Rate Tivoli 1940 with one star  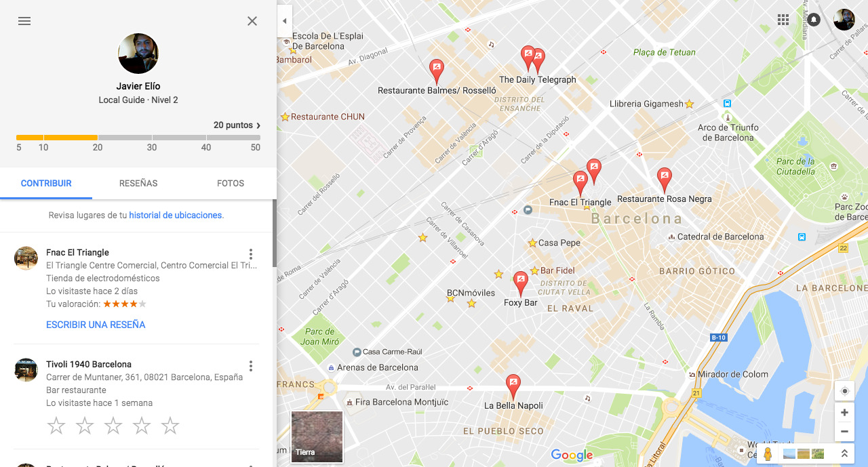coord(56,426)
